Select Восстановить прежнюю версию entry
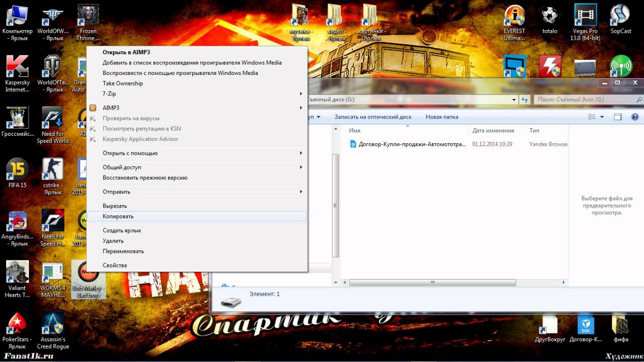The height and width of the screenshot is (362, 644). [197, 177]
